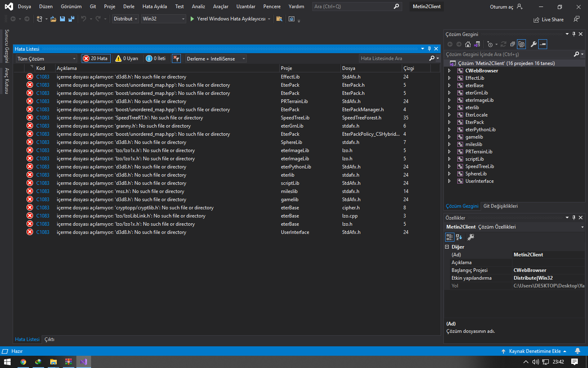Click the Ara search magnifier in title bar

(396, 7)
